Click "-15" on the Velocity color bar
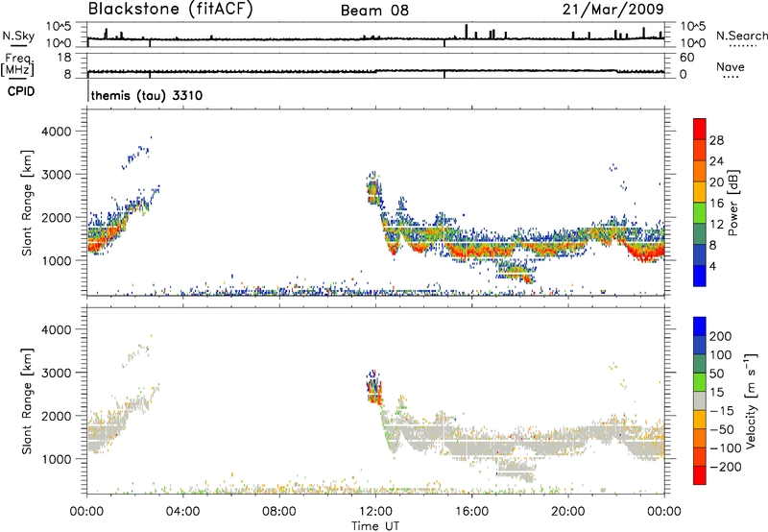Image resolution: width=768 pixels, height=532 pixels. coord(722,410)
